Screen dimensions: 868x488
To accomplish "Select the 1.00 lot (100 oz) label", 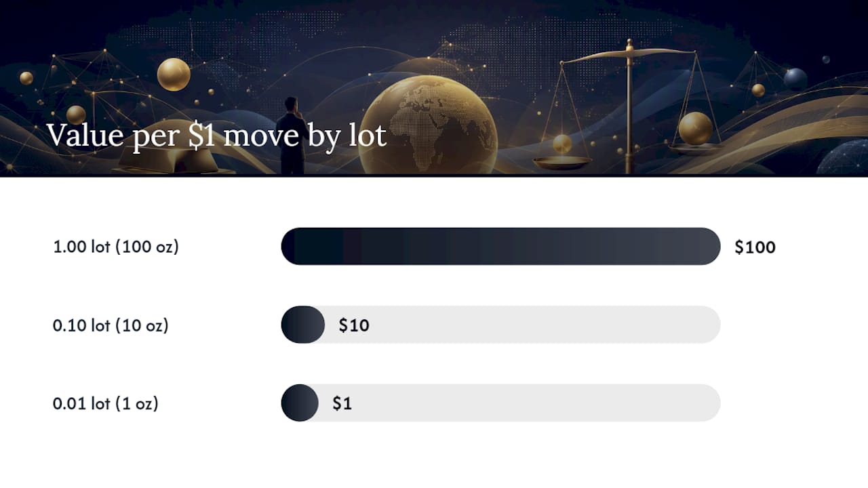I will click(116, 246).
